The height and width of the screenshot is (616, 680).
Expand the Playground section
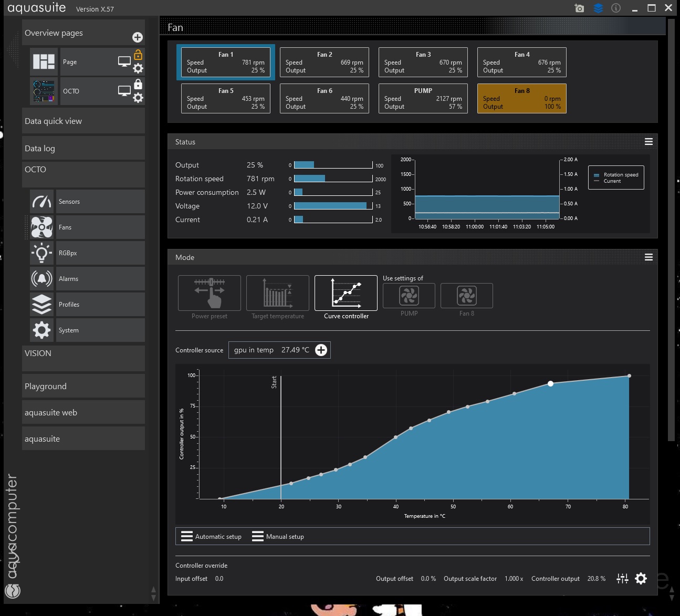[x=83, y=386]
